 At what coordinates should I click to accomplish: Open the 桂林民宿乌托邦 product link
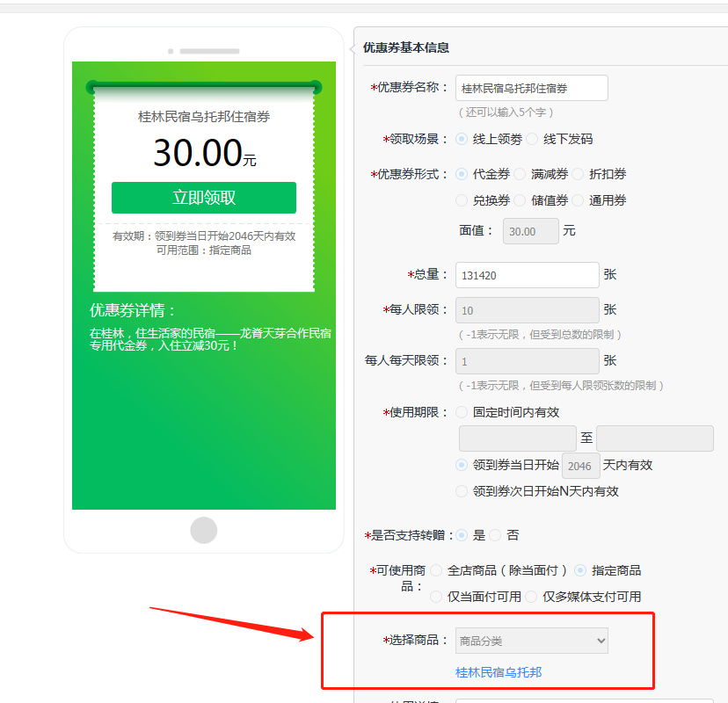(x=499, y=672)
